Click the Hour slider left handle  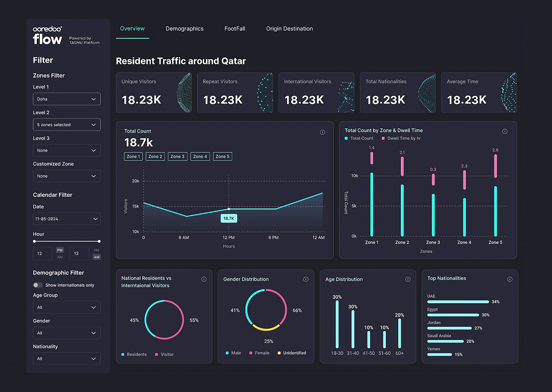34,241
